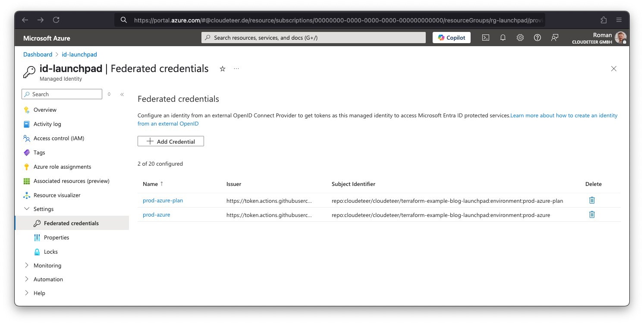Open the browser extensions icon
This screenshot has height=324, width=644.
coord(603,20)
